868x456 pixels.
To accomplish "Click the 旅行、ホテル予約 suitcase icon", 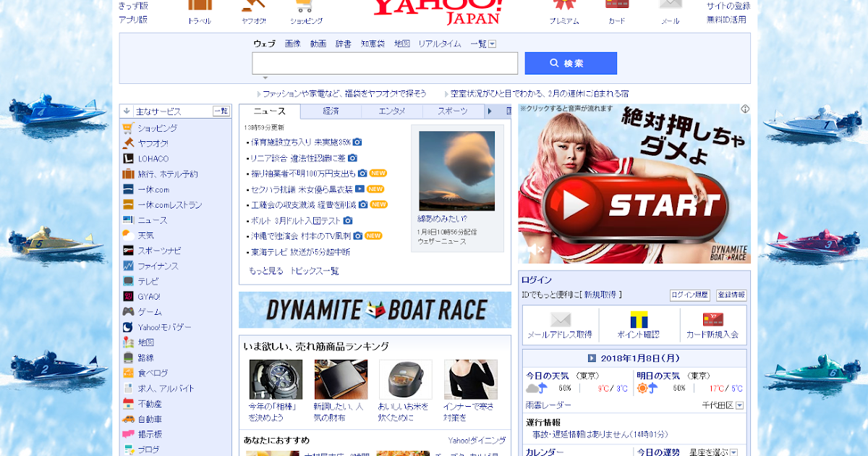I will 127,174.
